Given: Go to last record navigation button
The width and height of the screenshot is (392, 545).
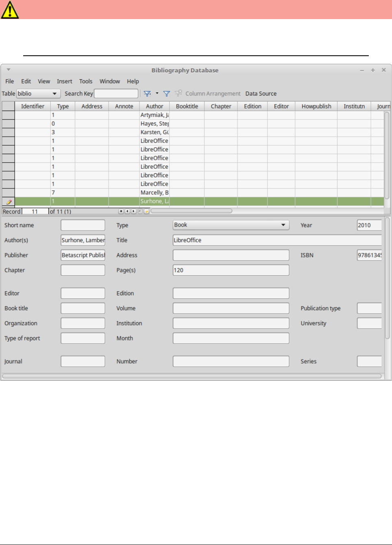Looking at the screenshot, I should pos(140,211).
